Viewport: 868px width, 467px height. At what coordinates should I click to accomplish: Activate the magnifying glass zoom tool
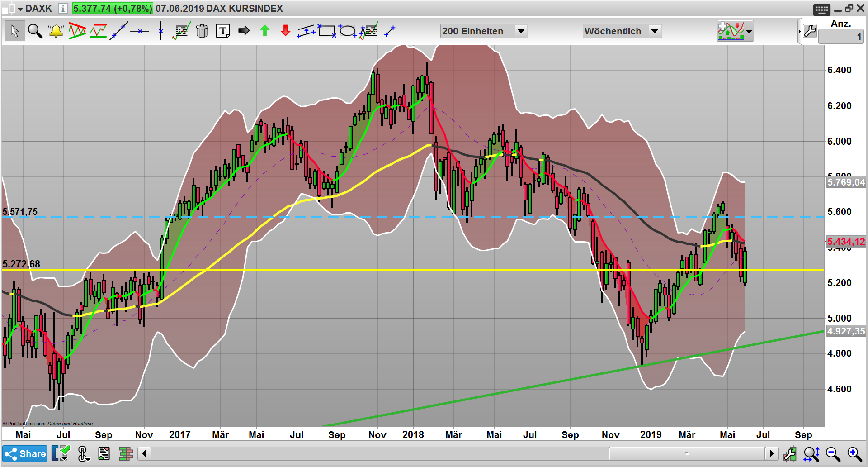(35, 31)
